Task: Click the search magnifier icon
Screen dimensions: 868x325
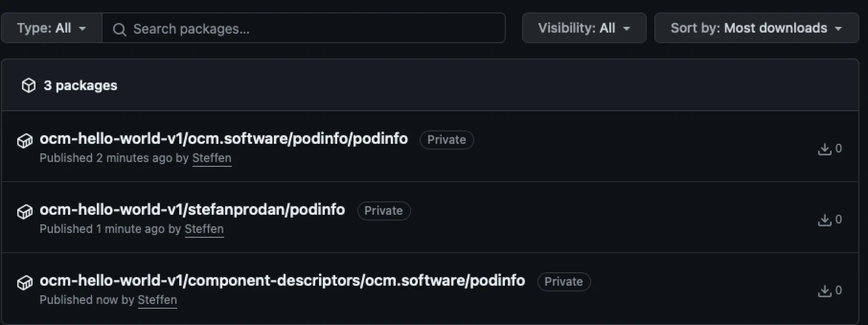Action: click(x=119, y=30)
